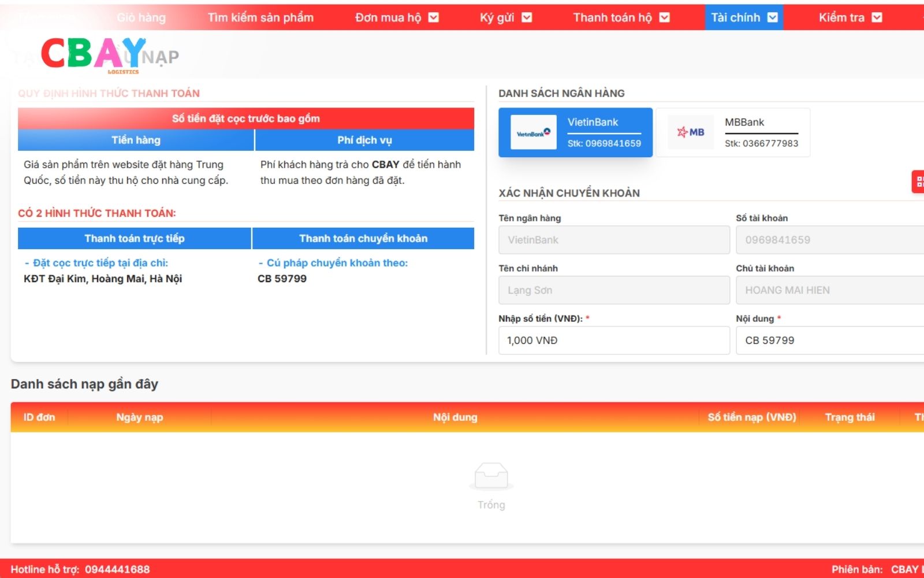
Task: Click the MB bank logo icon
Action: 691,132
